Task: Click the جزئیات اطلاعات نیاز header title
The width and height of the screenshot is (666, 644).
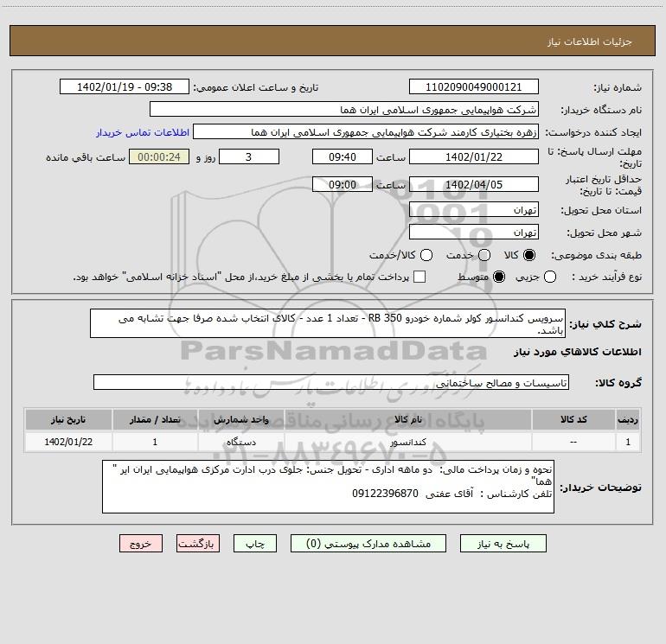Action: click(x=590, y=41)
